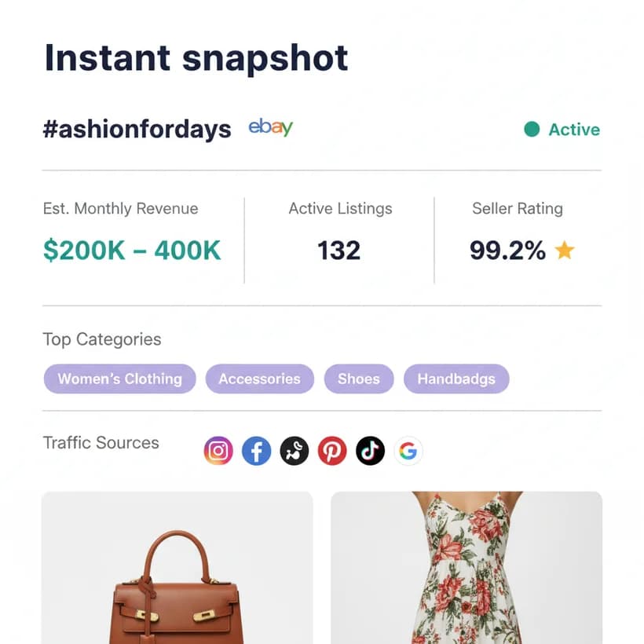This screenshot has width=644, height=644.
Task: Click the Instagram traffic source icon
Action: coord(218,451)
